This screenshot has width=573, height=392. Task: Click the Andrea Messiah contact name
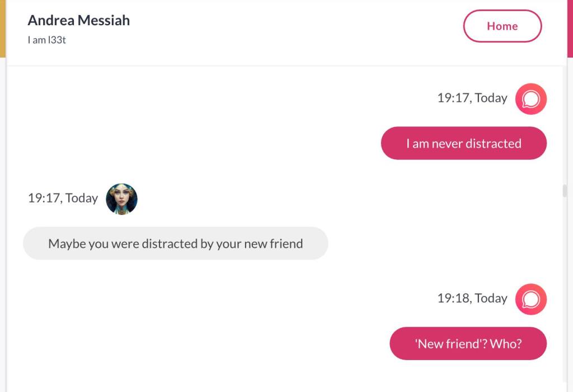(x=78, y=21)
